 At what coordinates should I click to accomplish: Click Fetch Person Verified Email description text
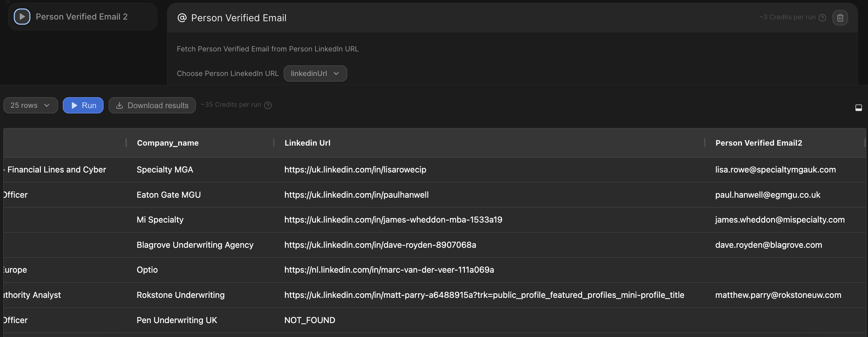click(x=268, y=49)
